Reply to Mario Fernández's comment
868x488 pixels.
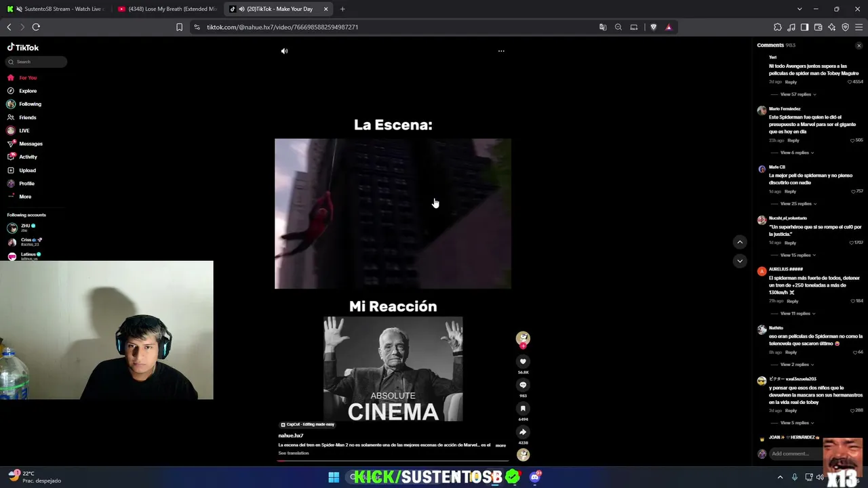click(793, 140)
